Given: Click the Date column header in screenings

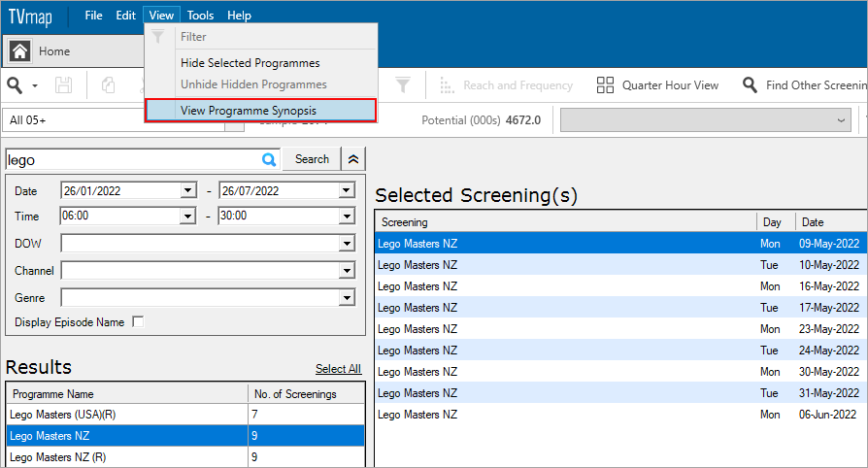Looking at the screenshot, I should tap(831, 222).
